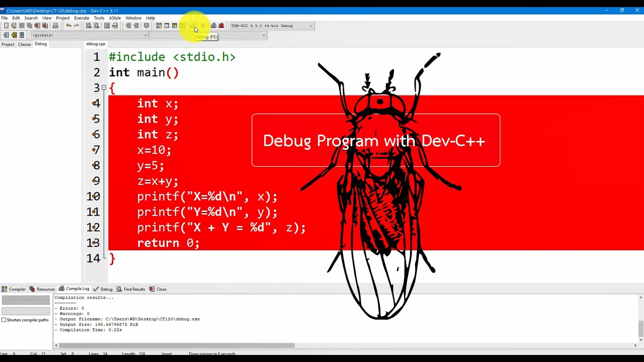The image size is (644, 362).
Task: Click the Stop Execution X icon
Action: [203, 26]
